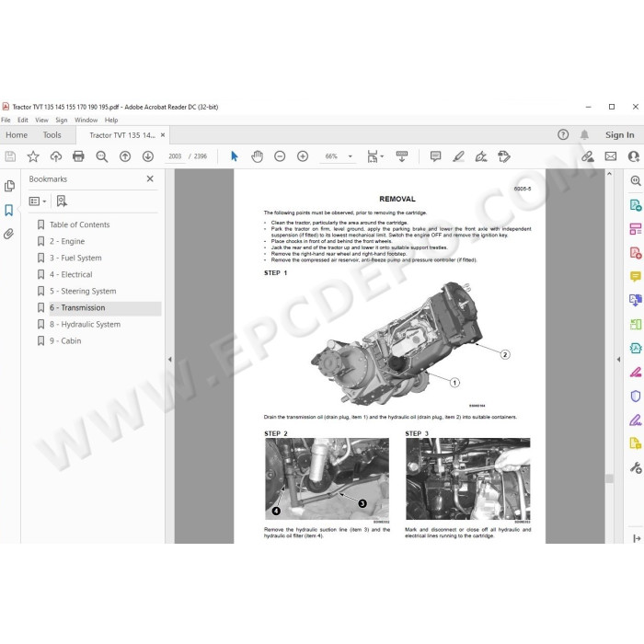Image resolution: width=644 pixels, height=644 pixels.
Task: Add document to starred with star icon
Action: (x=33, y=156)
